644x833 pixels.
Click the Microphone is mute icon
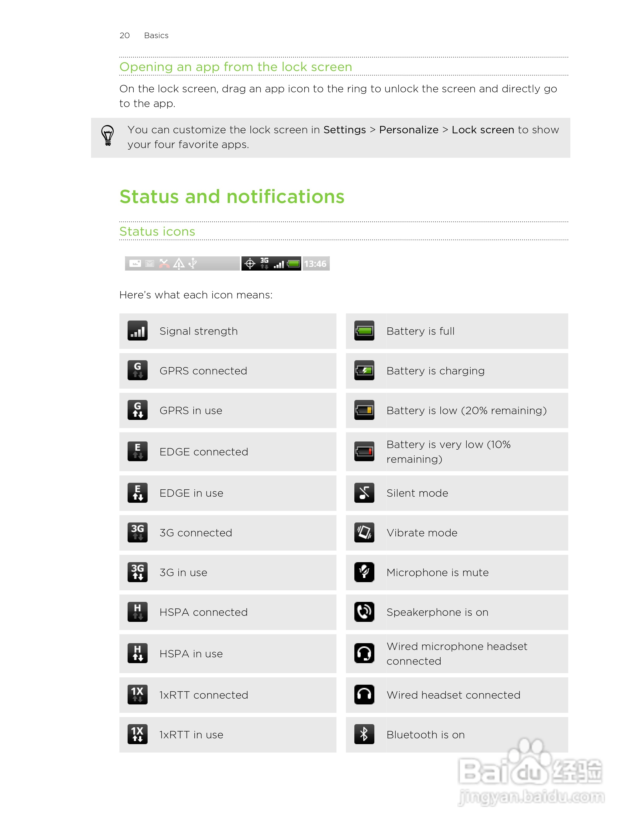pyautogui.click(x=364, y=572)
